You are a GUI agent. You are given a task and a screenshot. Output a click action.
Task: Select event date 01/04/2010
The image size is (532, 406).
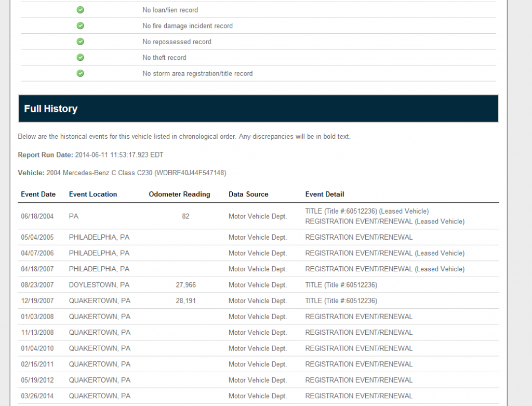pyautogui.click(x=37, y=348)
